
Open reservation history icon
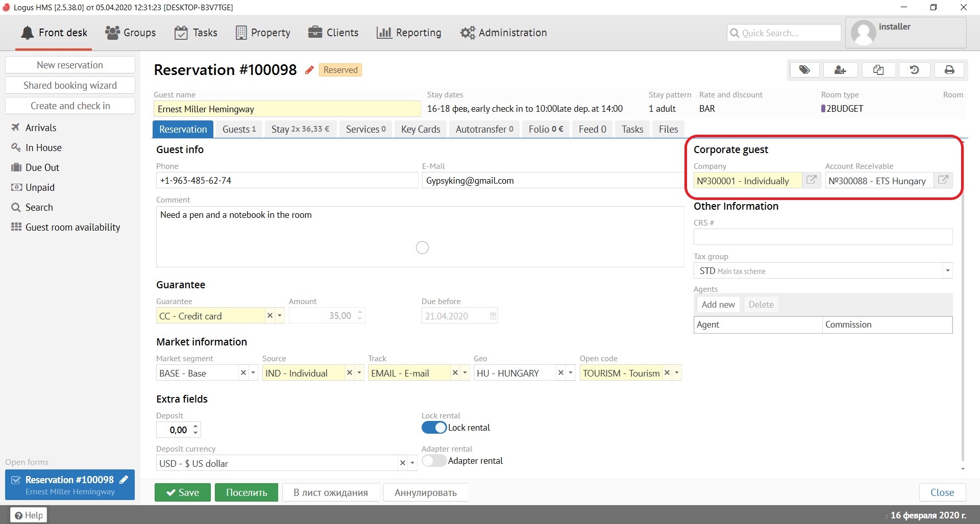pyautogui.click(x=914, y=70)
